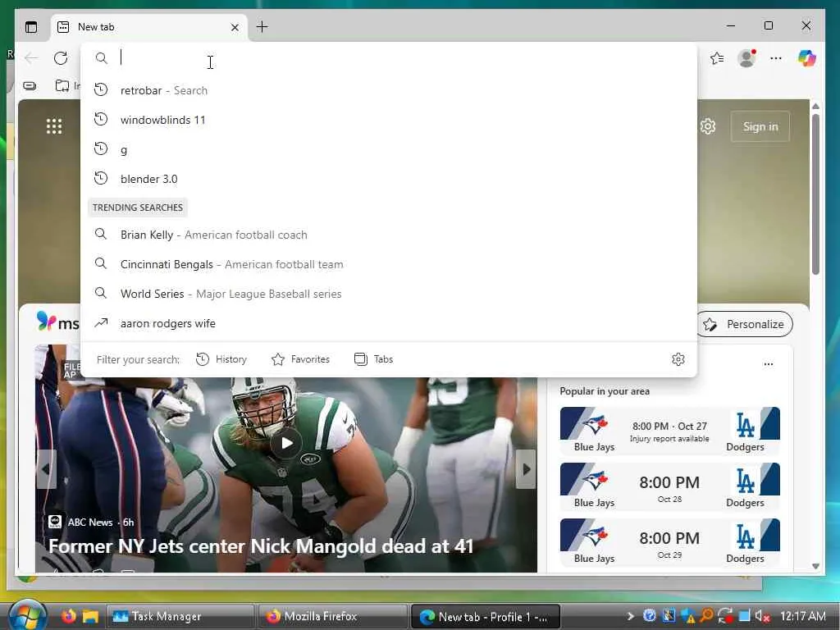Viewport: 840px width, 630px height.
Task: Click the leftmost favorites bar icon
Action: click(x=30, y=85)
